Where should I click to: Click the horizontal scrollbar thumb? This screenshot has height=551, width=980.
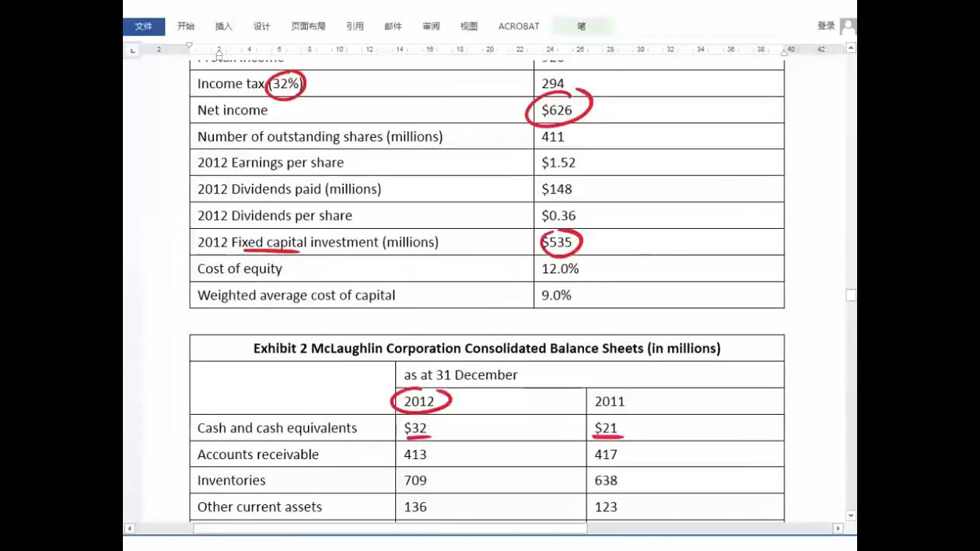pyautogui.click(x=389, y=528)
